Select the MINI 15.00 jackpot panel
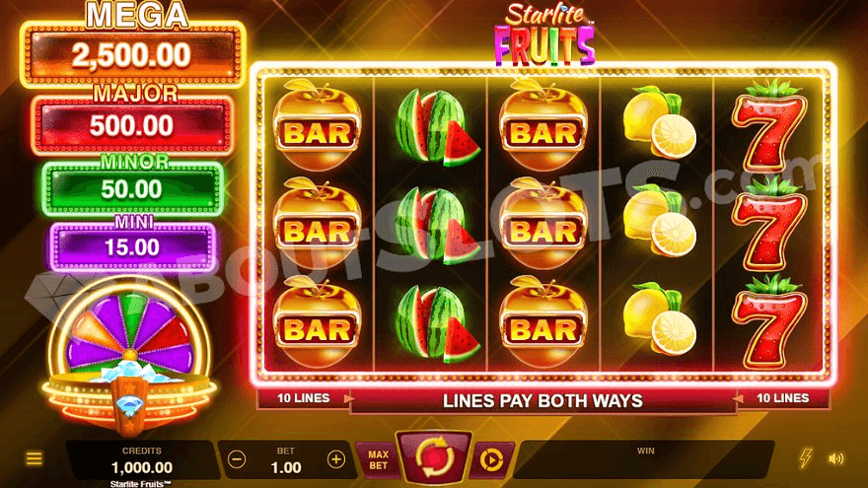The image size is (868, 488). 132,246
